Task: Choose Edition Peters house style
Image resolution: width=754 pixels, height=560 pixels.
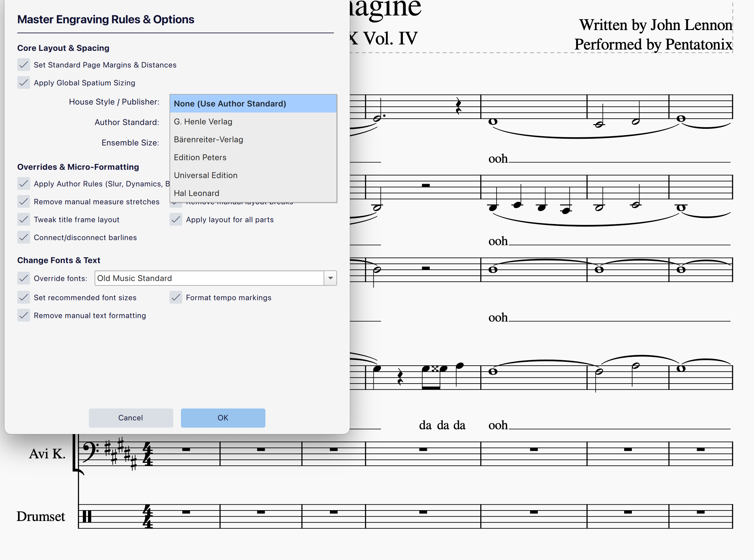Action: pos(253,157)
